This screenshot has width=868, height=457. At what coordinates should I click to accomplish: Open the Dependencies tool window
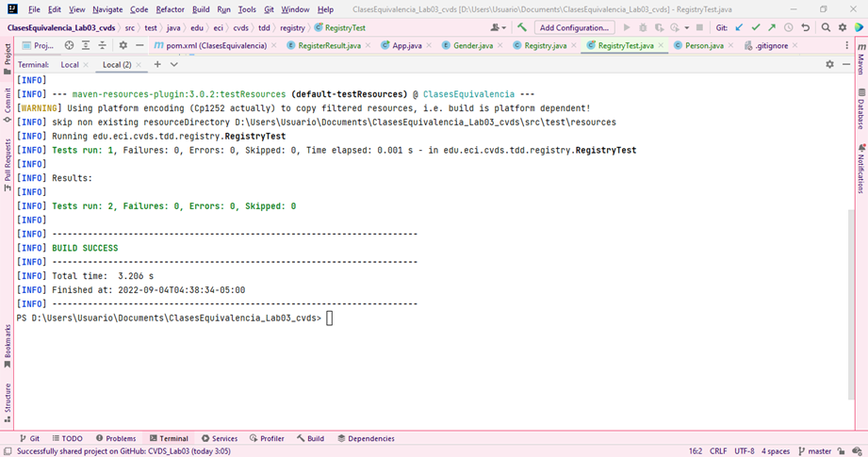click(x=366, y=438)
